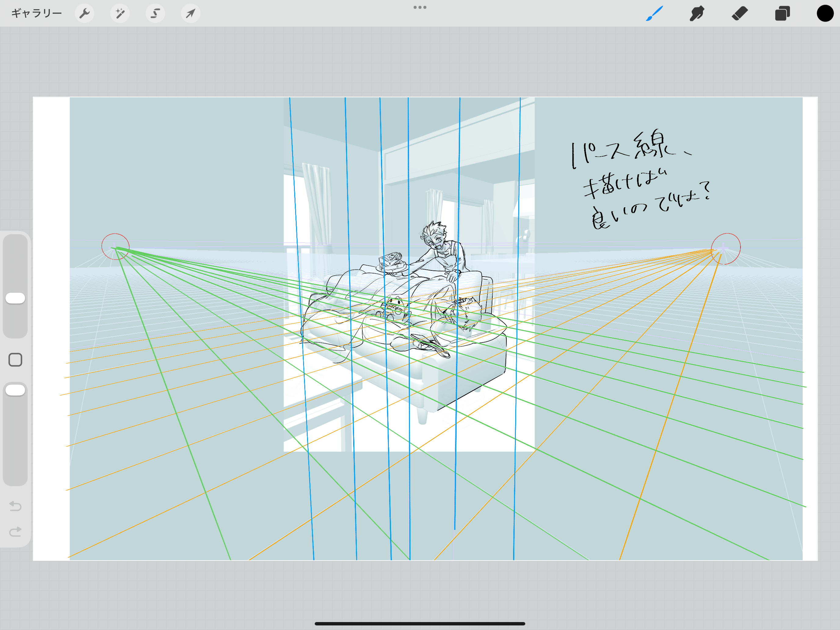The image size is (840, 630).
Task: Return to the ギャラリー gallery
Action: (36, 14)
